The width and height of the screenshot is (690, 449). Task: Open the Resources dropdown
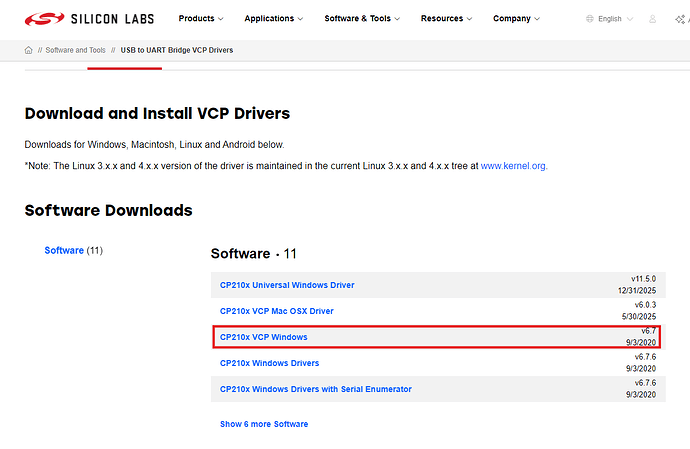coord(446,18)
